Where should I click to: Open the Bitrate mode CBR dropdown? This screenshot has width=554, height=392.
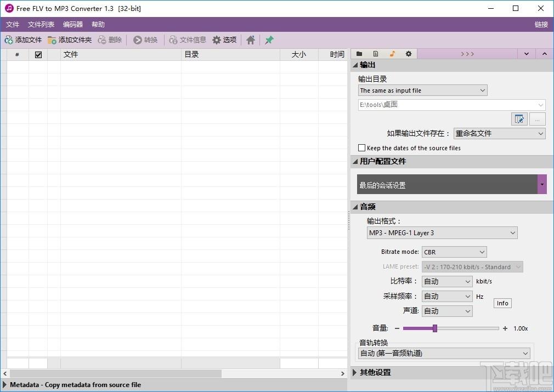pyautogui.click(x=454, y=252)
